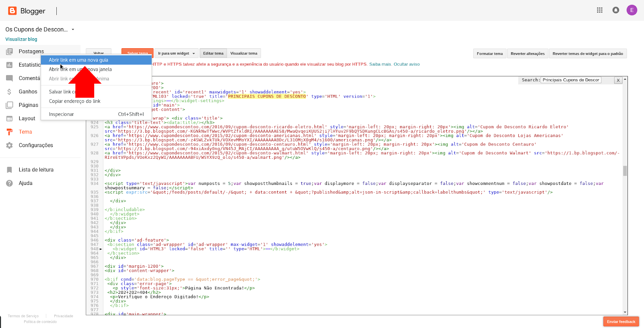
Task: Expand the folded code at line 948
Action: [x=101, y=249]
